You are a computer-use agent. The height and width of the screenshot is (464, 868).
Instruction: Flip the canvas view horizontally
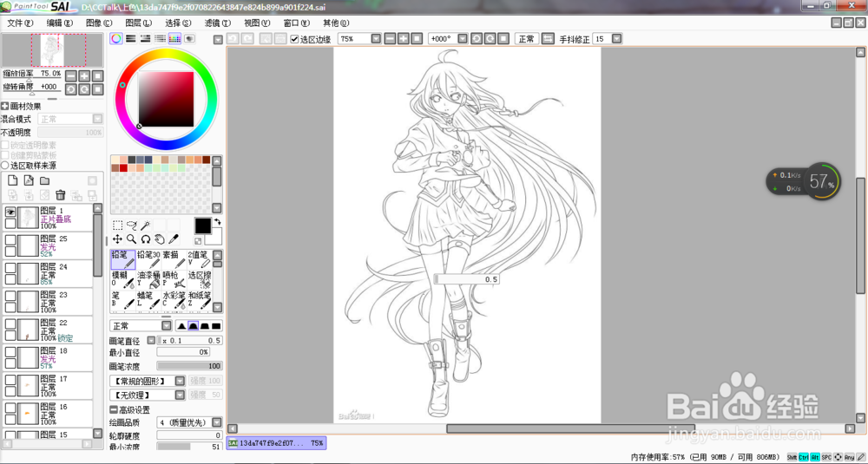(x=548, y=39)
